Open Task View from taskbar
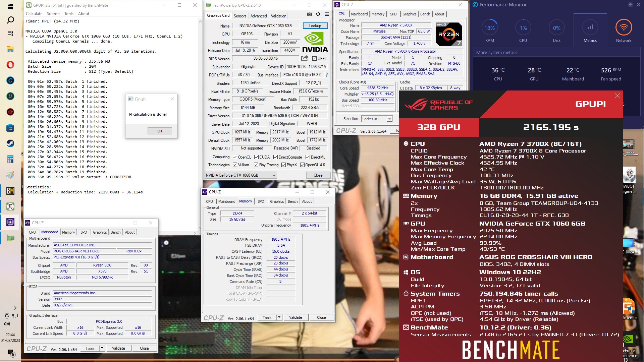Image resolution: width=644 pixels, height=362 pixels. [10, 34]
